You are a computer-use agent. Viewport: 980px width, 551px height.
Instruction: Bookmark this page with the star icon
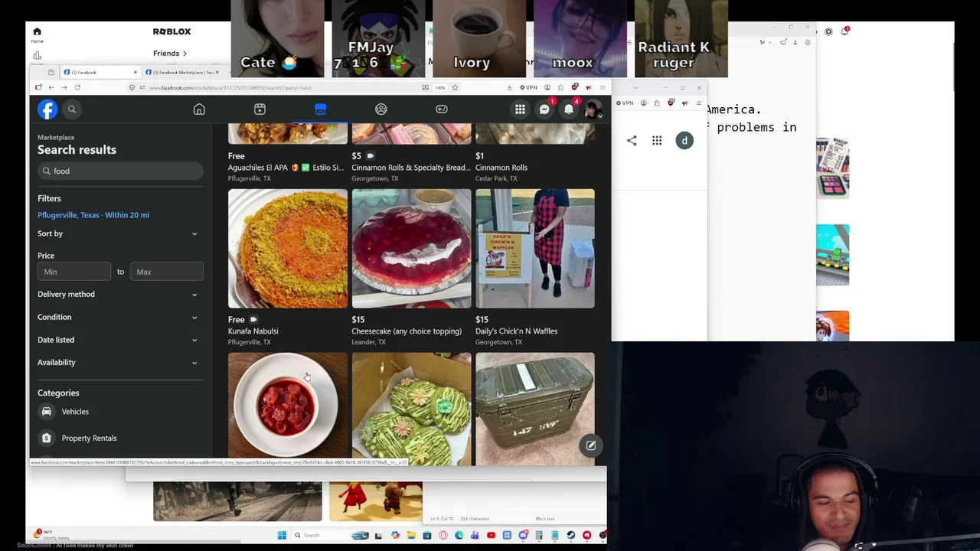click(455, 87)
